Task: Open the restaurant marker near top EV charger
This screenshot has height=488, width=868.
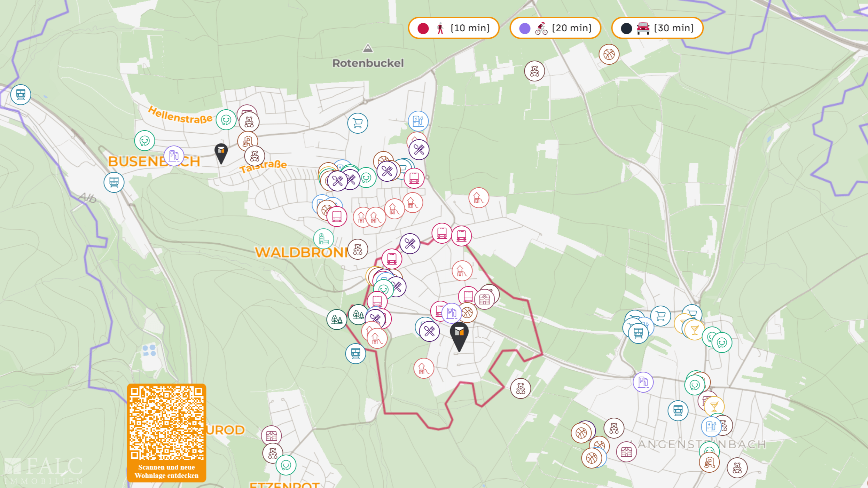Action: 419,150
